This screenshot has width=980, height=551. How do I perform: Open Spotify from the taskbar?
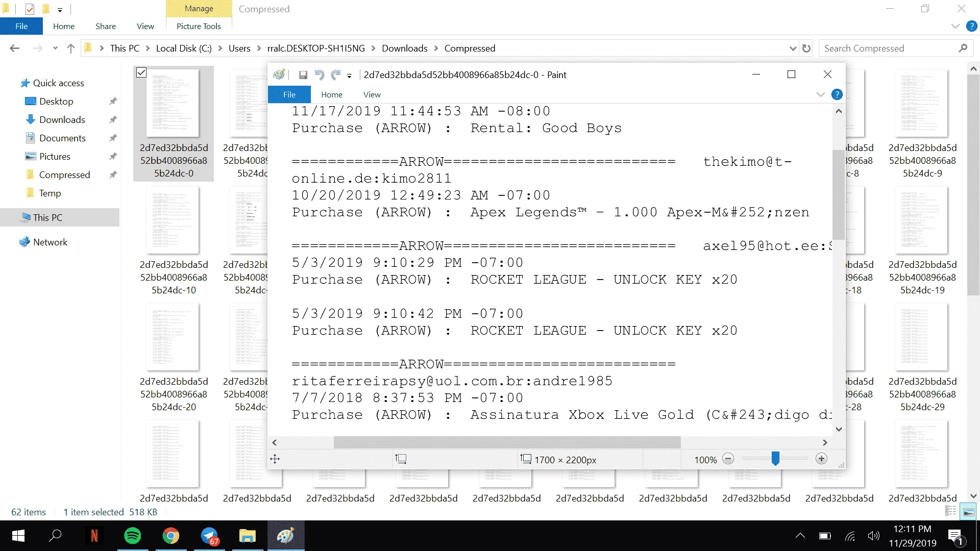(133, 536)
